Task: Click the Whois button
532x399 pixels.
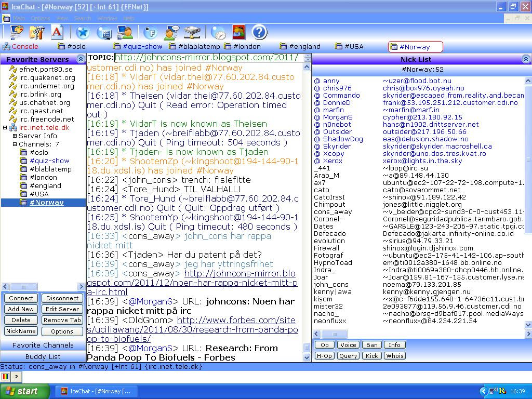Action: click(395, 356)
